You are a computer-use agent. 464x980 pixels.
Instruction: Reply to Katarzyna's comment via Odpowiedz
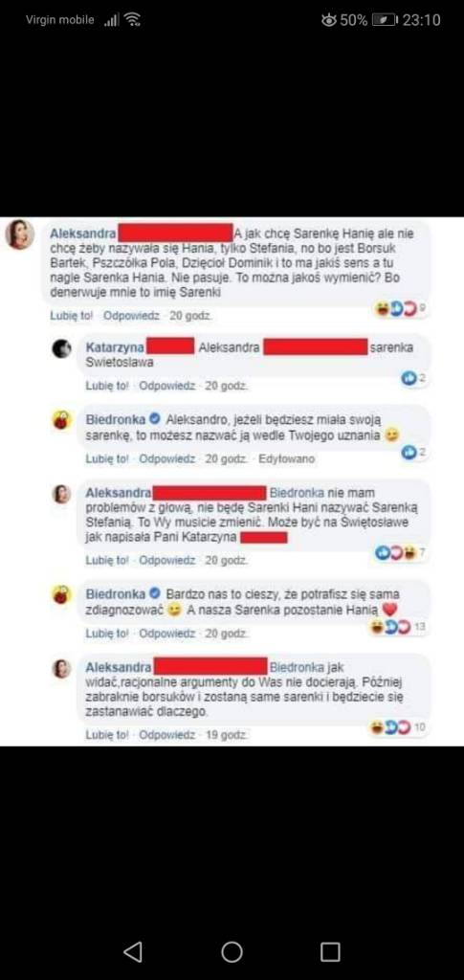167,387
